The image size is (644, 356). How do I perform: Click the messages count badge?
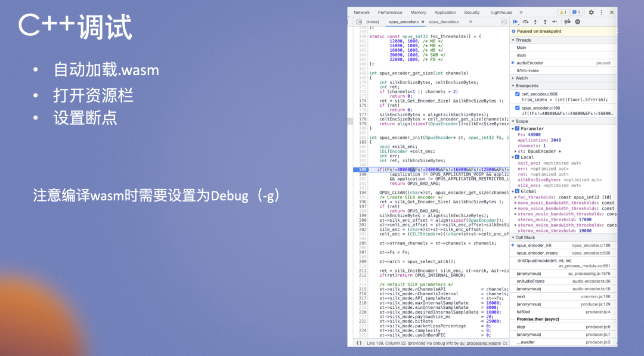click(576, 13)
